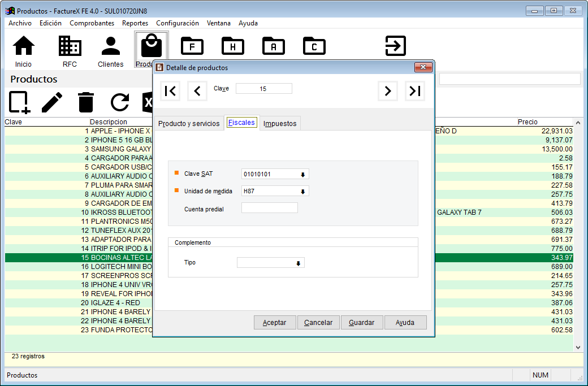
Task: Open the Edición menu
Action: [51, 23]
